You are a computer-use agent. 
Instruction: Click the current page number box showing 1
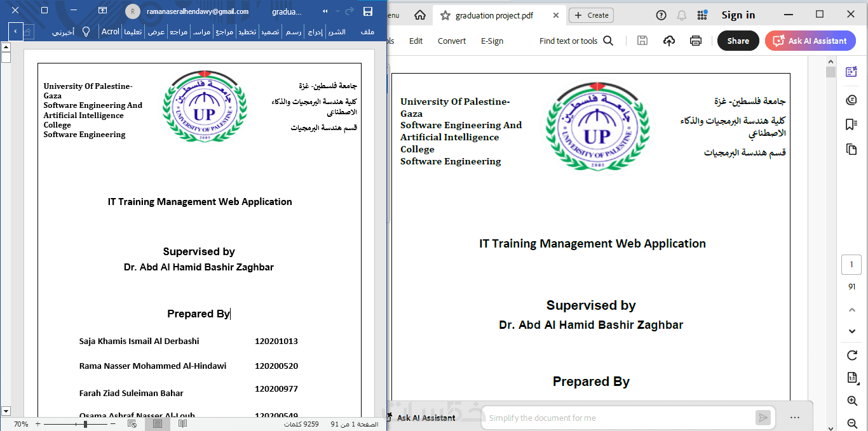[x=851, y=265]
